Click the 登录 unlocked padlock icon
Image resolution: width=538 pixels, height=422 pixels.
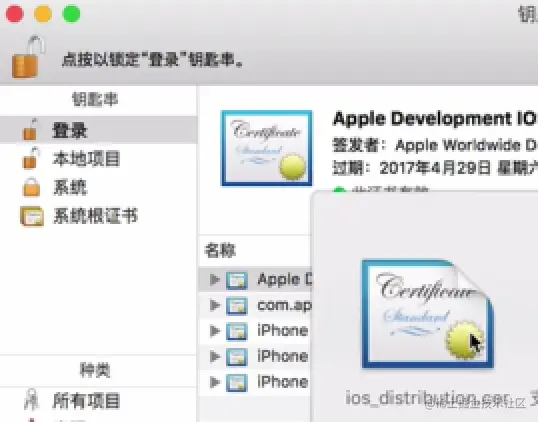point(30,129)
